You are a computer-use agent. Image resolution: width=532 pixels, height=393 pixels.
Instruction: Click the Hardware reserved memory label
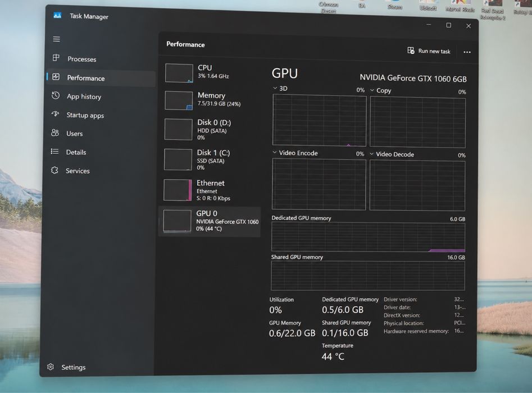tap(416, 331)
